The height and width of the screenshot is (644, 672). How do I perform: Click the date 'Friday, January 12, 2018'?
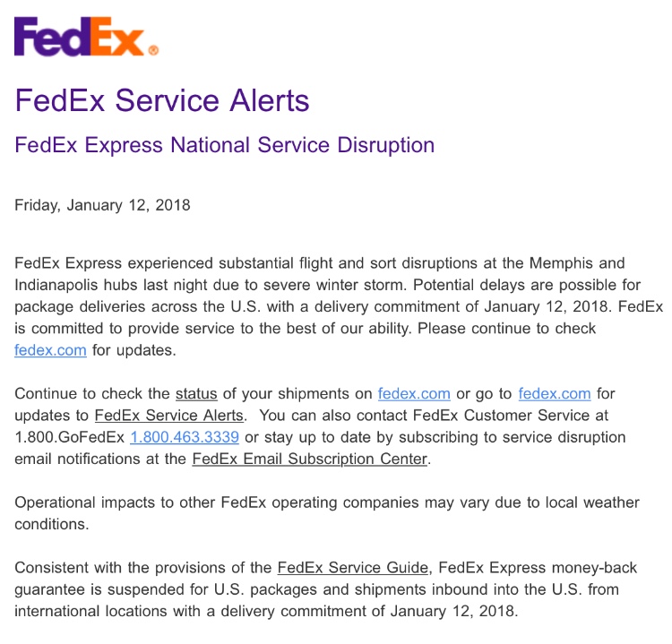(102, 205)
